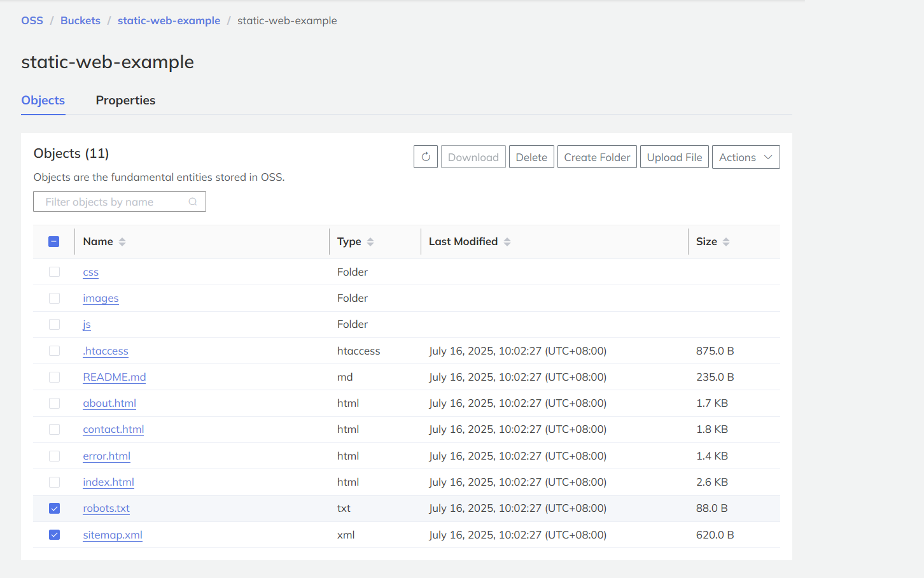Image resolution: width=924 pixels, height=578 pixels.
Task: Sort by Type column sort arrows
Action: pos(370,242)
